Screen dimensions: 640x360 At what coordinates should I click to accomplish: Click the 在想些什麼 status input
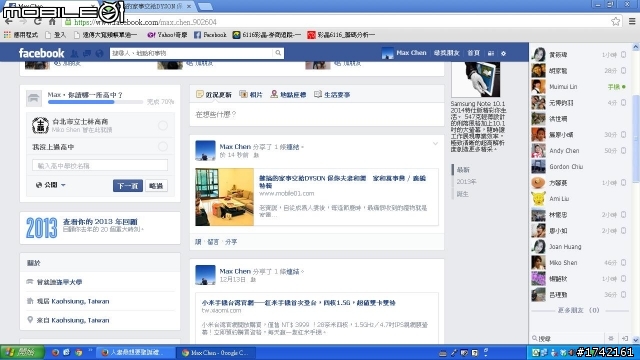click(317, 114)
